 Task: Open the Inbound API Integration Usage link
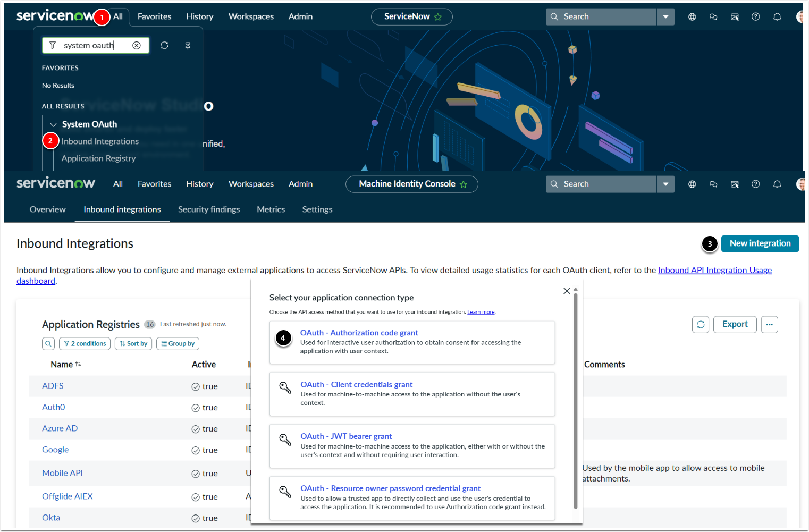(714, 270)
